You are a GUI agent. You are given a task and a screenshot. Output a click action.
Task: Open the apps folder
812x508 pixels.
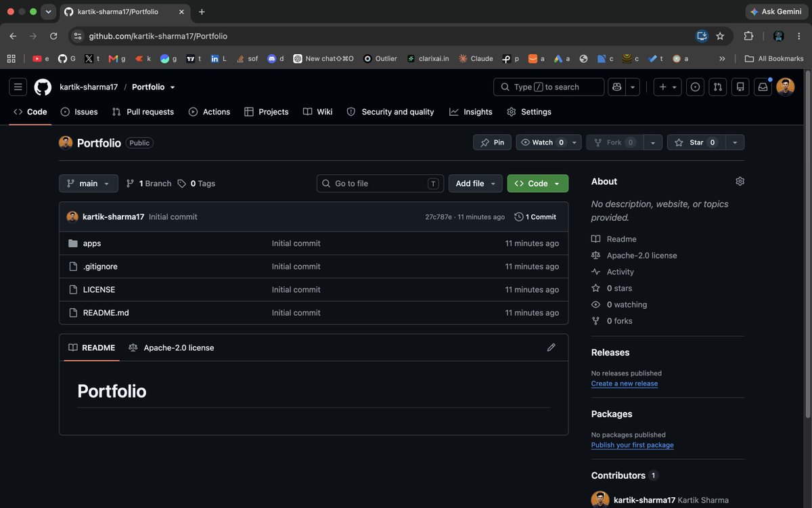point(92,243)
